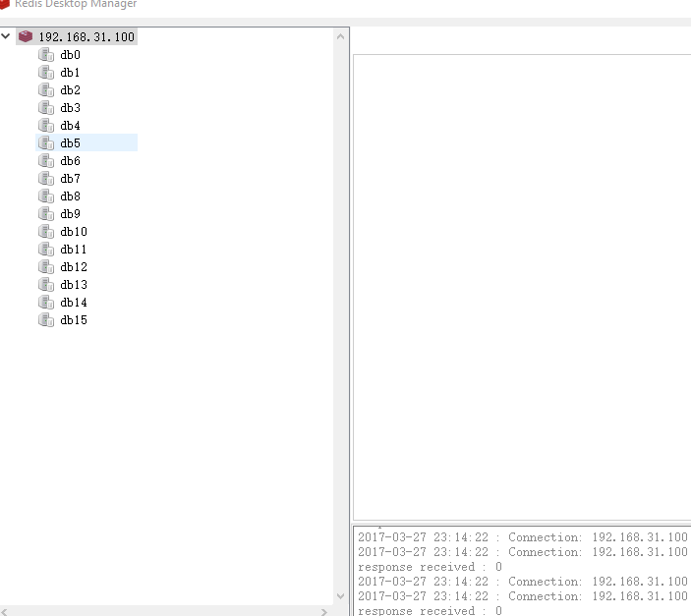The image size is (691, 616).
Task: Select the db12 text label
Action: click(x=74, y=267)
